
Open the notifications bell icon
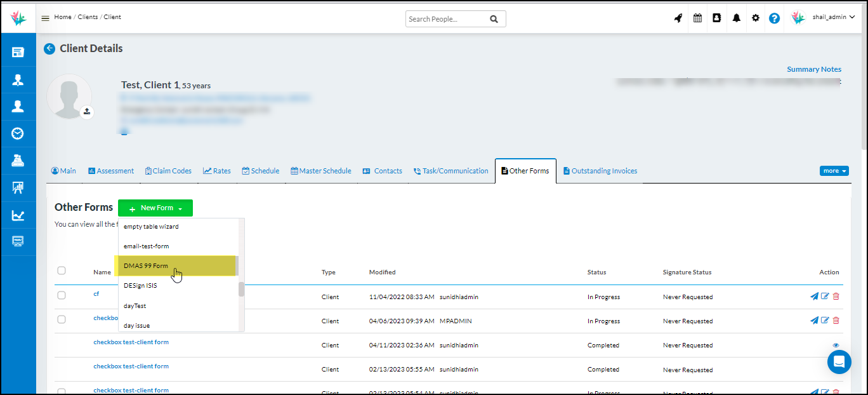736,18
